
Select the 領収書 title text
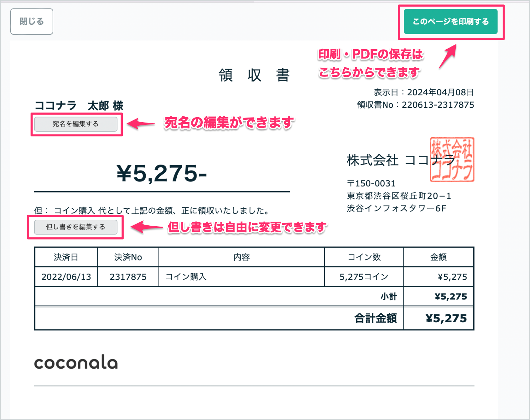point(254,75)
